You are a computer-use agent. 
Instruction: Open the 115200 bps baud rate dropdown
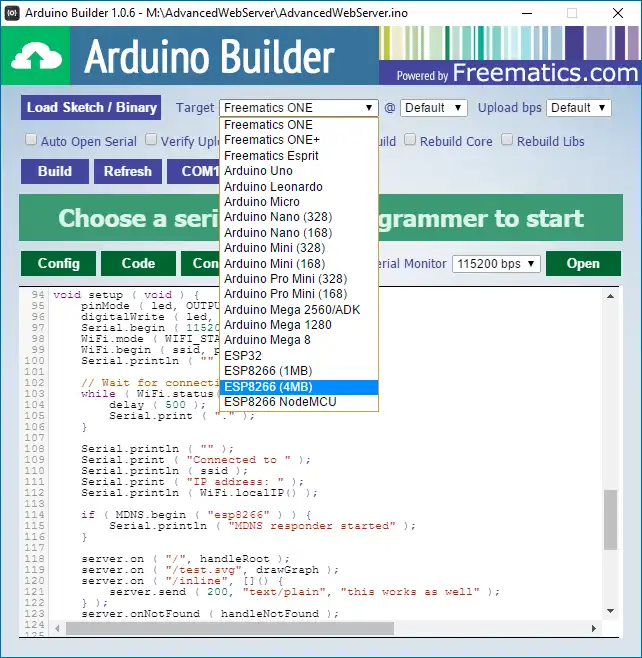496,264
